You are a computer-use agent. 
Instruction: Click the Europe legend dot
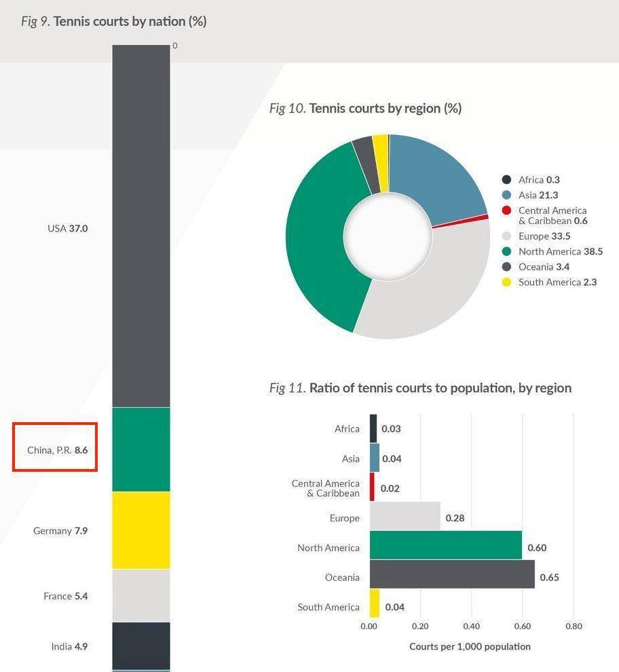506,236
